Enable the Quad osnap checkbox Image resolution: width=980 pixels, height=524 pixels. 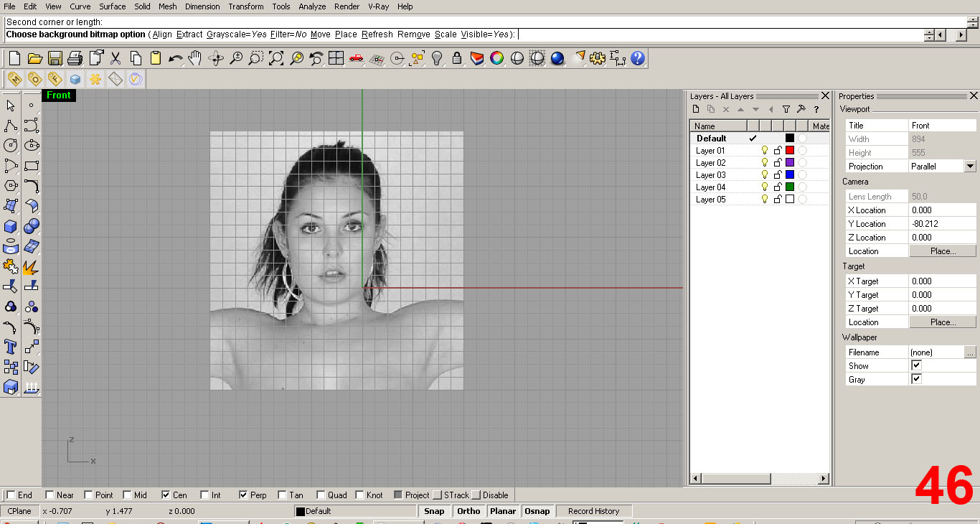(x=321, y=495)
